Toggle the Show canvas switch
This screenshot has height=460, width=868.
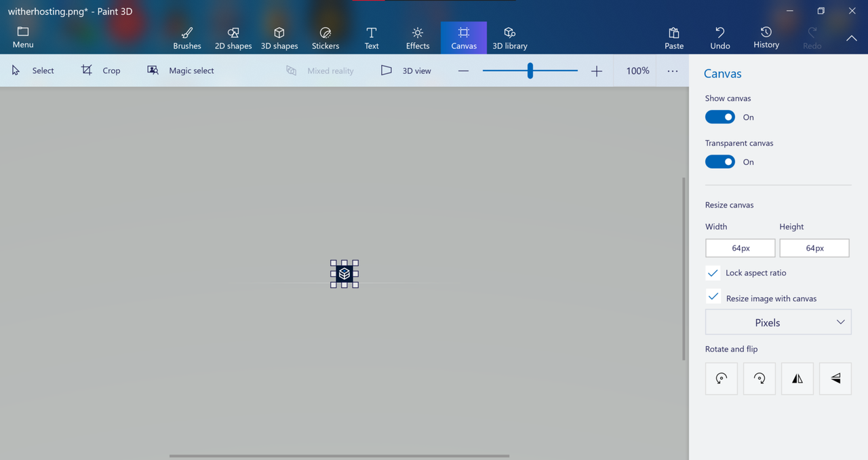[720, 117]
